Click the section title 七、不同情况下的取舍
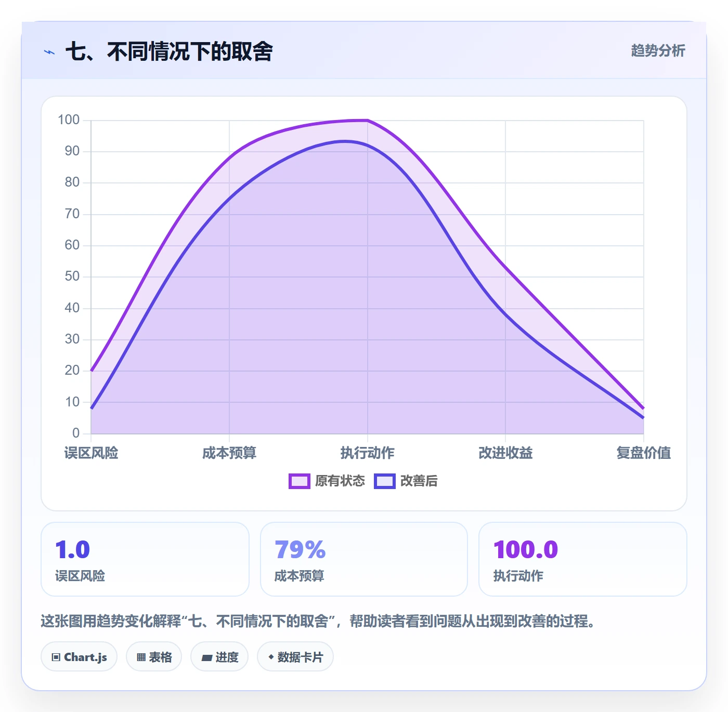This screenshot has height=712, width=728. (169, 51)
